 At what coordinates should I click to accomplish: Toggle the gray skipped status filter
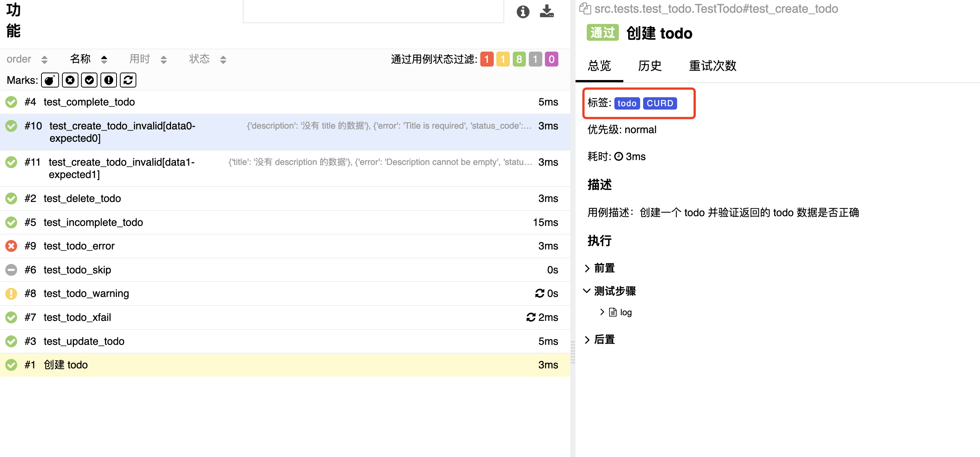click(x=535, y=59)
